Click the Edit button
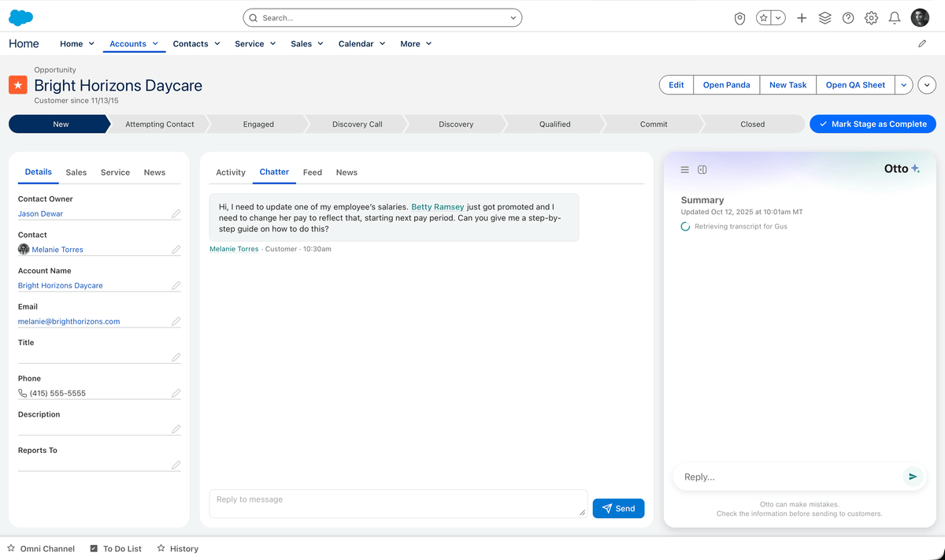The height and width of the screenshot is (560, 945). point(676,85)
